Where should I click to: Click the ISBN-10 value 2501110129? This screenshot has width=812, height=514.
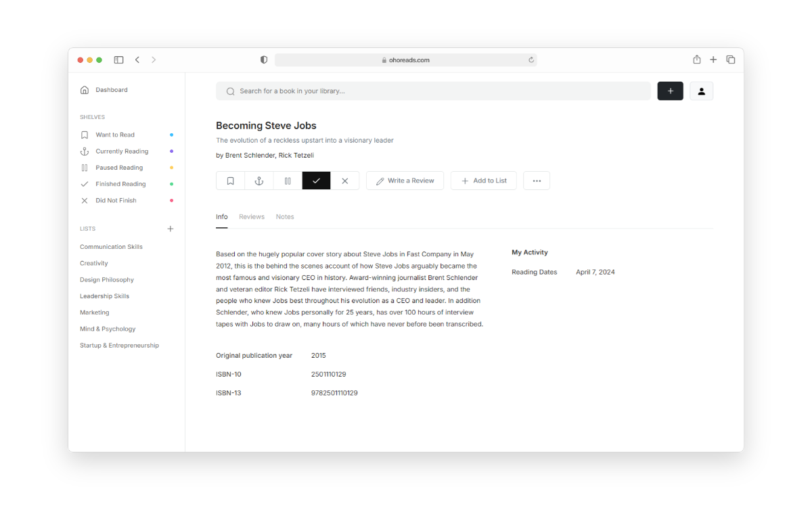(329, 374)
